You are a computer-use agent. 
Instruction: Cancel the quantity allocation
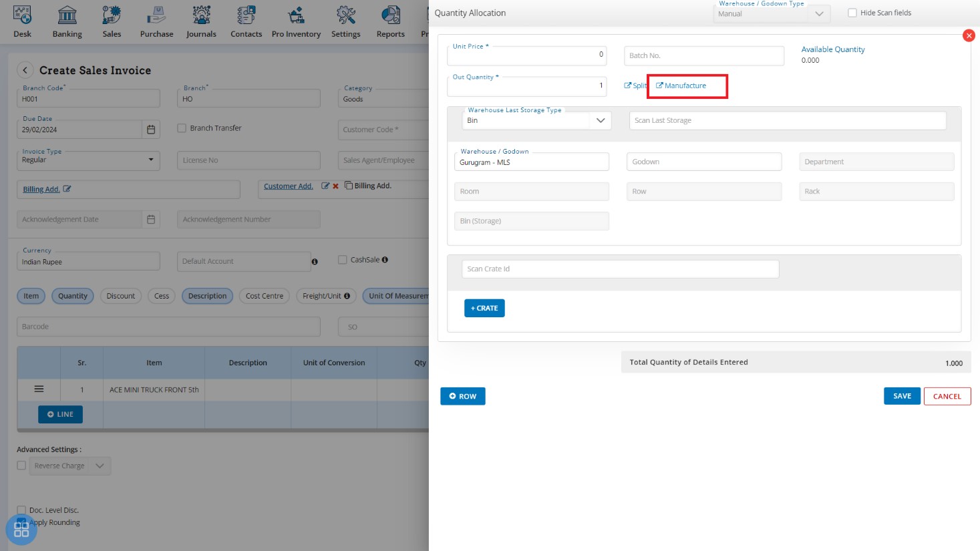tap(947, 396)
